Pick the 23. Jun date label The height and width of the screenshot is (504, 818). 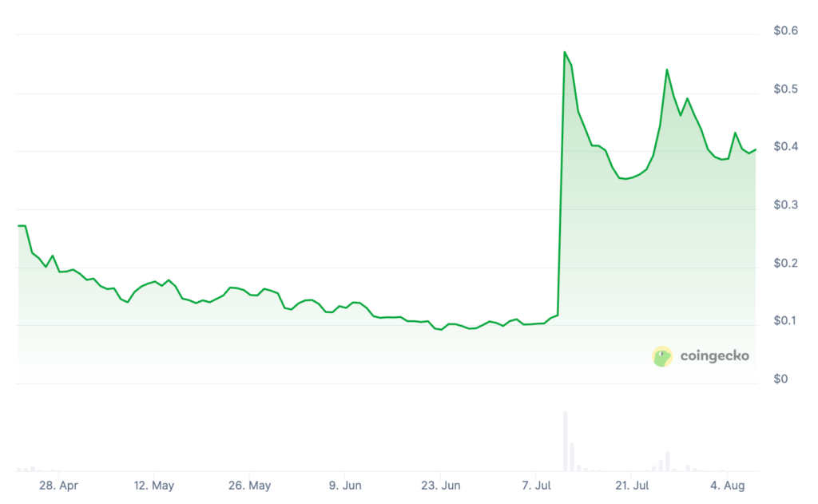click(440, 486)
